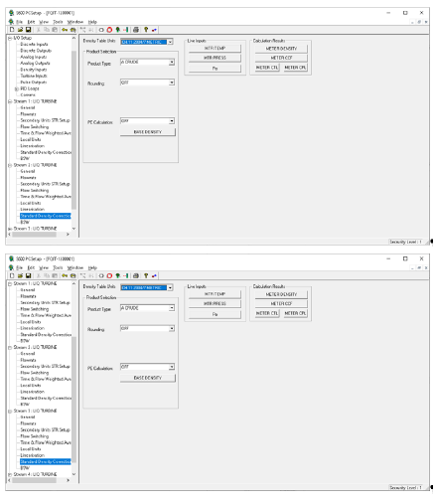Open the Tools menu in lower window
This screenshot has width=436, height=504.
pyautogui.click(x=58, y=267)
